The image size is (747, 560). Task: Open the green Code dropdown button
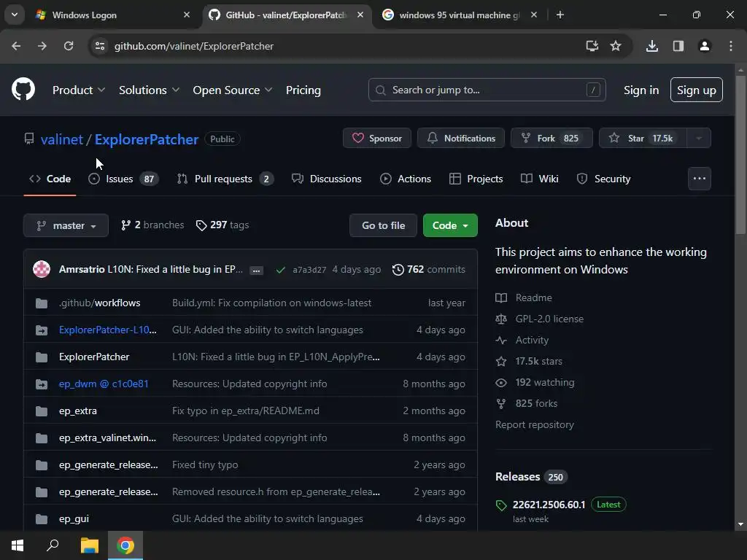point(450,225)
